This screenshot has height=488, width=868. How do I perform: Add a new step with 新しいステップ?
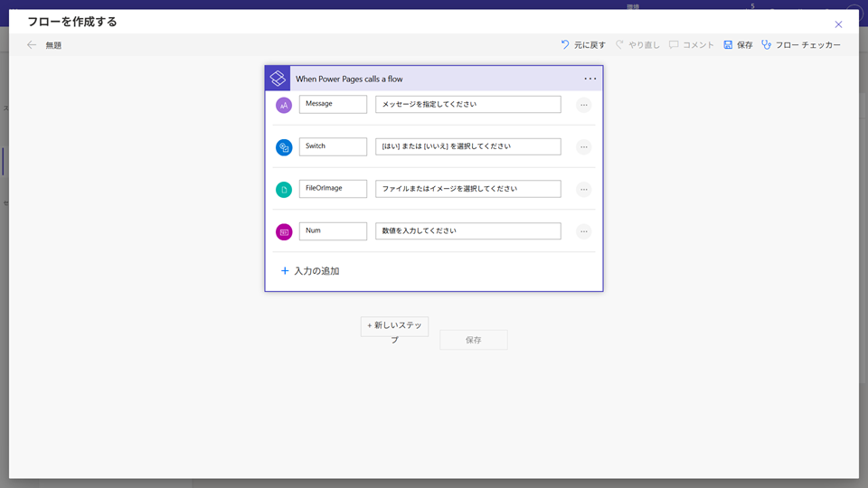394,326
